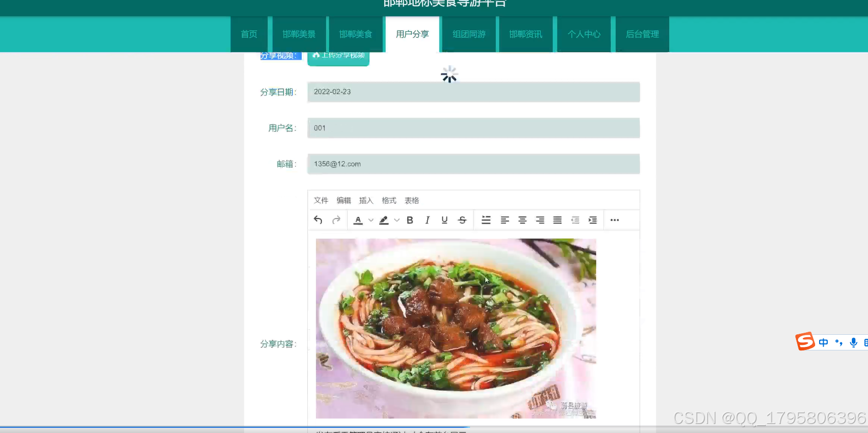
Task: Open 个人中心 navigation tab
Action: pos(584,34)
